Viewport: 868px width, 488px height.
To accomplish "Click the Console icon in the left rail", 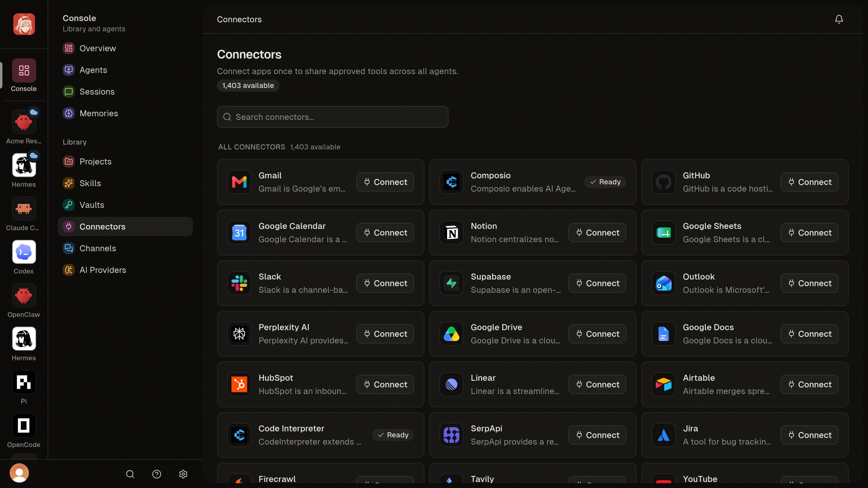I will tap(24, 70).
